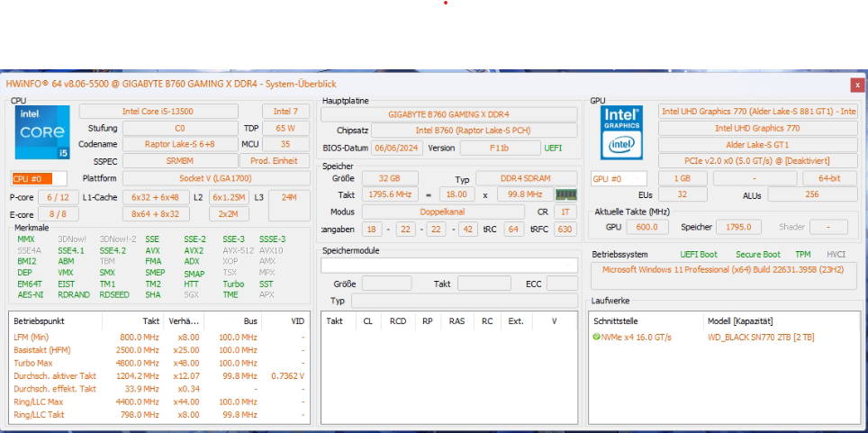The image size is (868, 433).
Task: Click the memory size 32 GB
Action: pos(390,178)
